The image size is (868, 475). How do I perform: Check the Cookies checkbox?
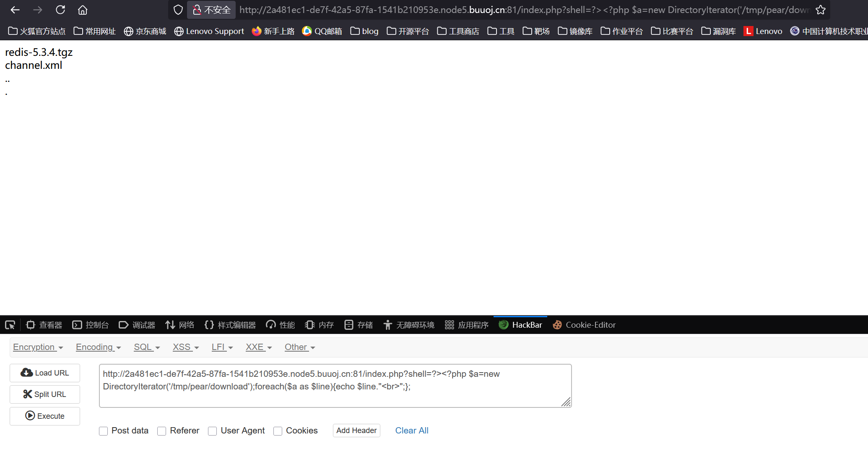[x=278, y=431]
